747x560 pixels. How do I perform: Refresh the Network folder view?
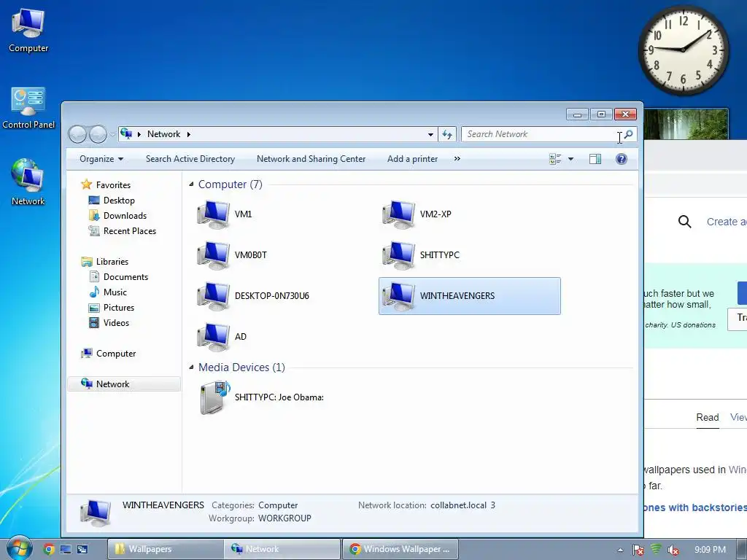pos(447,134)
